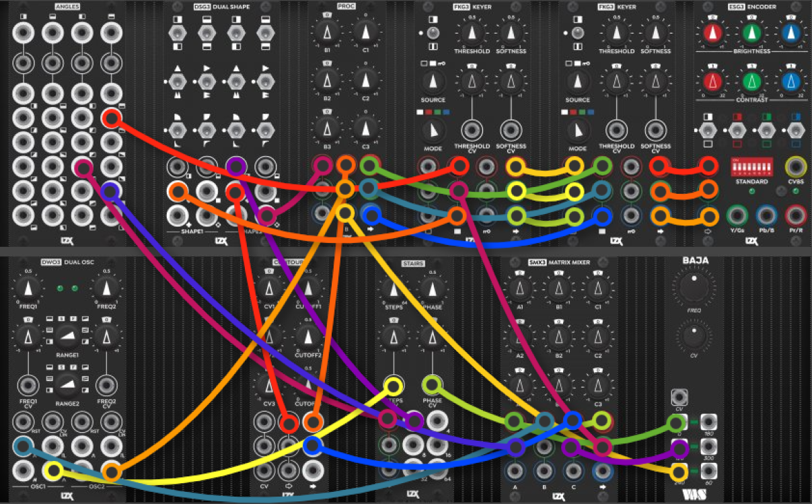The height and width of the screenshot is (504, 812).
Task: Click the BAJA 300 output jack
Action: (x=708, y=447)
